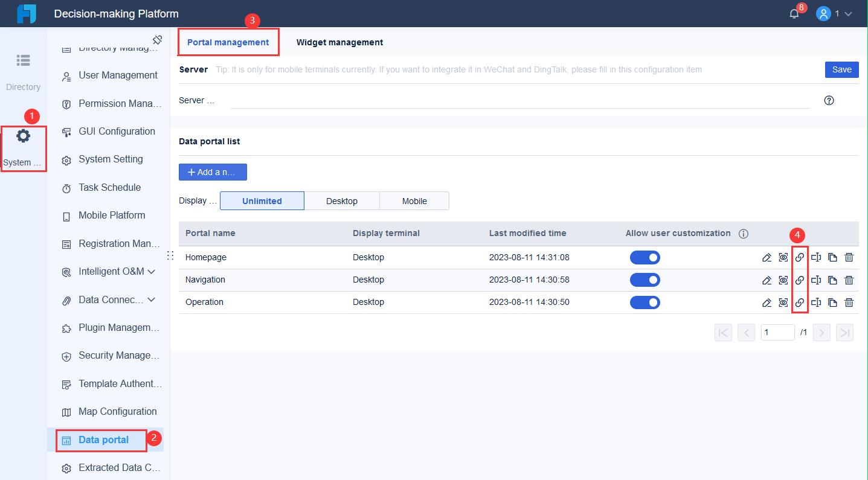Viewport: 868px width, 480px height.
Task: Toggle user customization for Navigation
Action: 645,280
